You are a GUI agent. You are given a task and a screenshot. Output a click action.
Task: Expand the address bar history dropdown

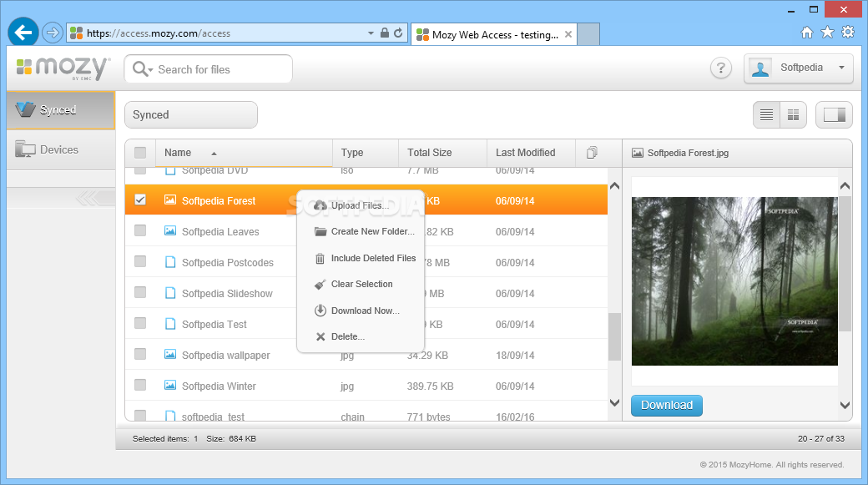tap(371, 33)
